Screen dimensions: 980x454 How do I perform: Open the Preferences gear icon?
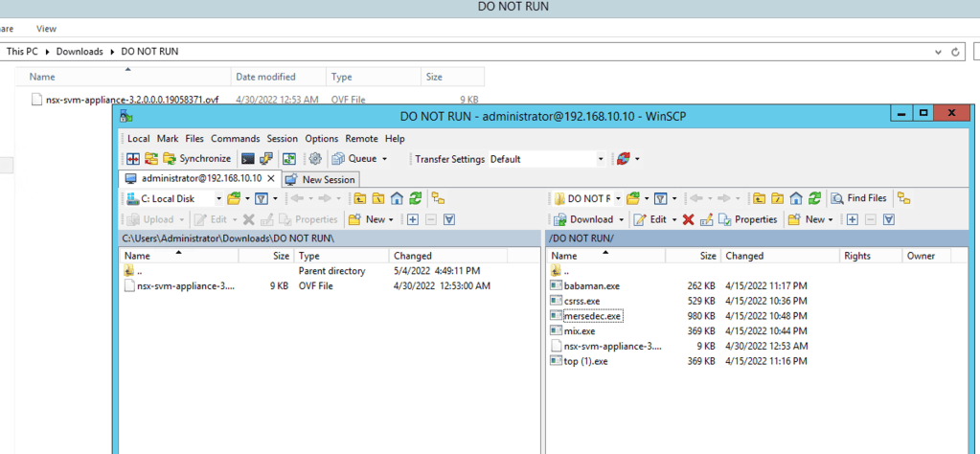click(314, 159)
